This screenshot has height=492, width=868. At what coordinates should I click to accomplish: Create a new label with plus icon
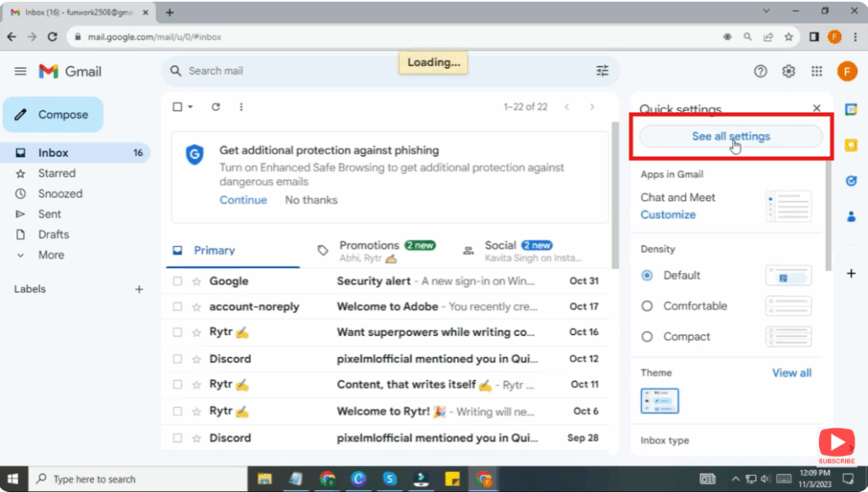coord(139,289)
